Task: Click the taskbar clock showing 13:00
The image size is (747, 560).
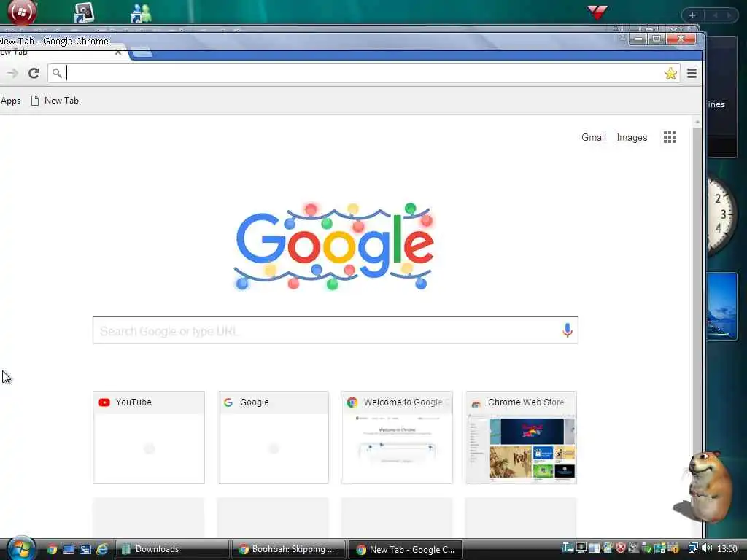Action: tap(727, 548)
